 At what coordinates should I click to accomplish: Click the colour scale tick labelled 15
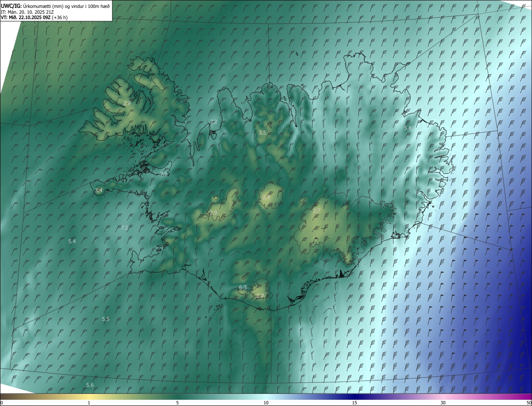coord(355,403)
